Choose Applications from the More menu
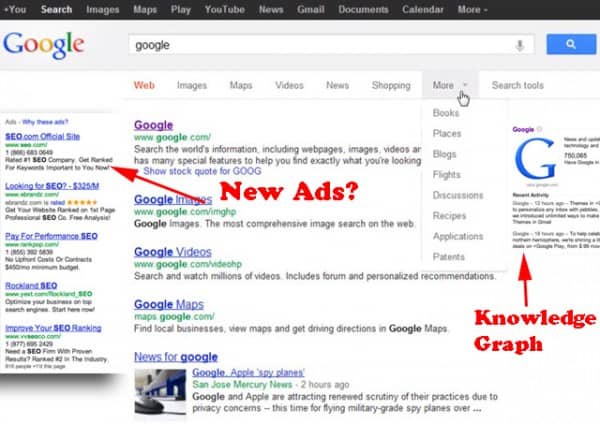Screen dimensions: 600x424 pyautogui.click(x=458, y=236)
